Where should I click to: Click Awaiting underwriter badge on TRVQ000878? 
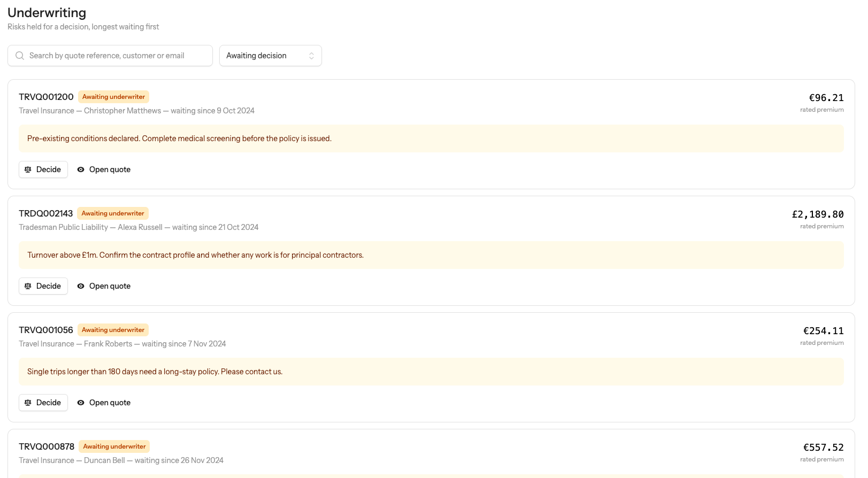click(114, 446)
